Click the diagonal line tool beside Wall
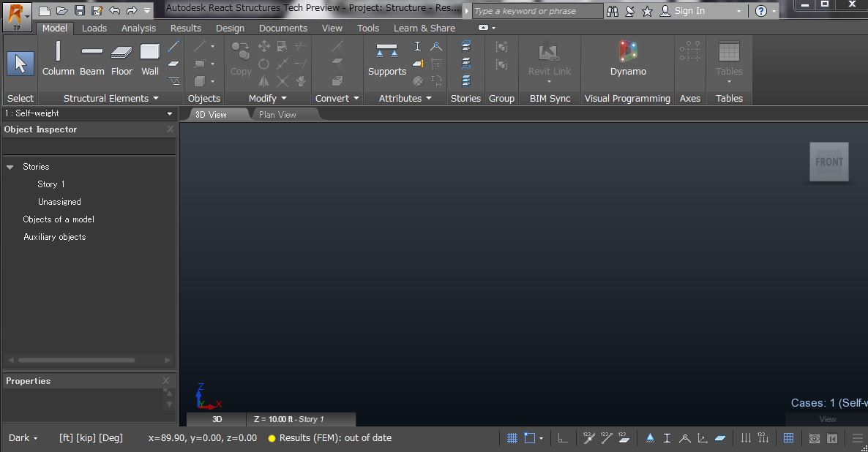 coord(174,47)
